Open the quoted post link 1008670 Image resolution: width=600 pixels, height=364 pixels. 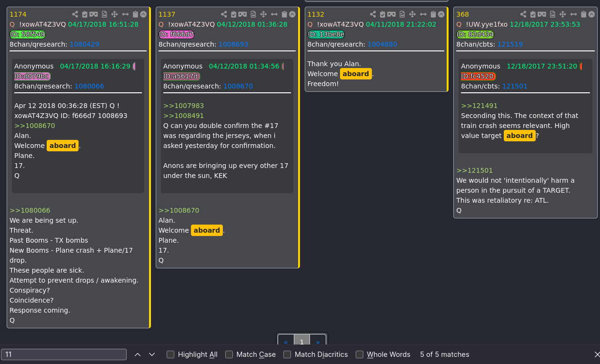click(x=238, y=86)
